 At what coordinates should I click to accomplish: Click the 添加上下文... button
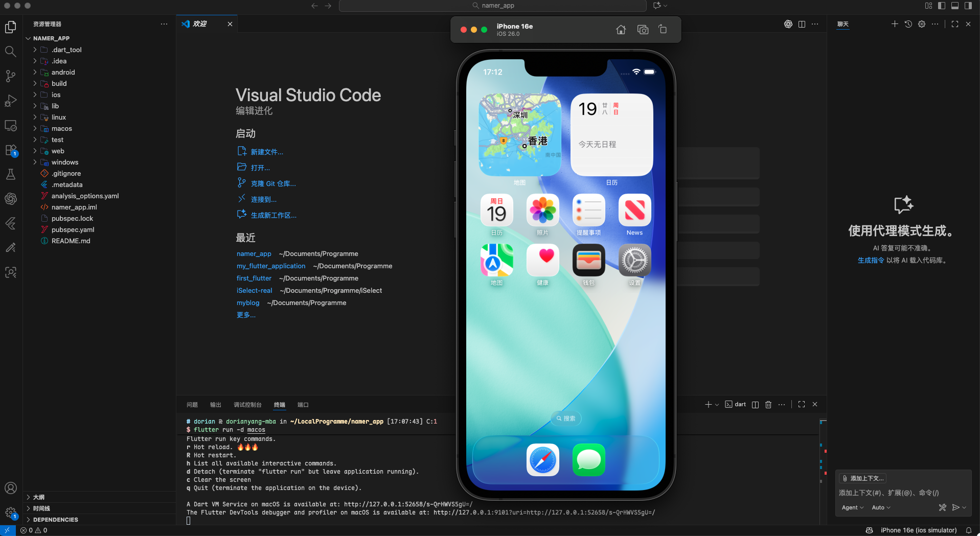point(863,478)
